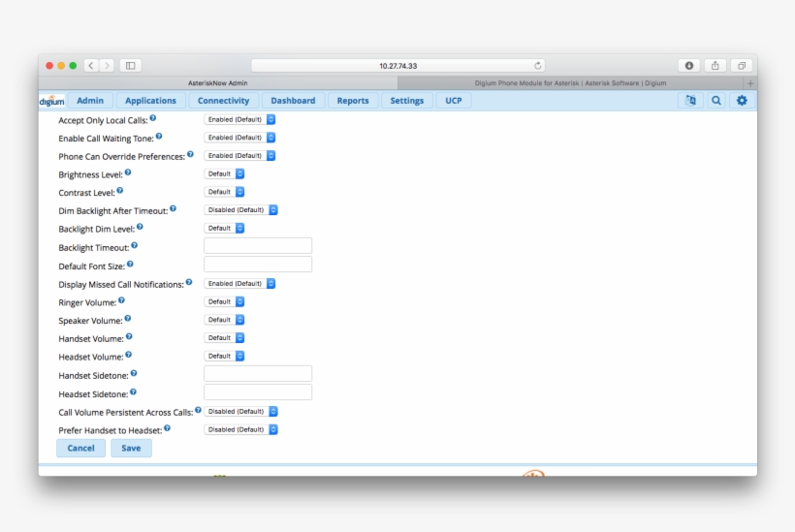Click the Cancel button
The width and height of the screenshot is (795, 532).
pos(81,448)
